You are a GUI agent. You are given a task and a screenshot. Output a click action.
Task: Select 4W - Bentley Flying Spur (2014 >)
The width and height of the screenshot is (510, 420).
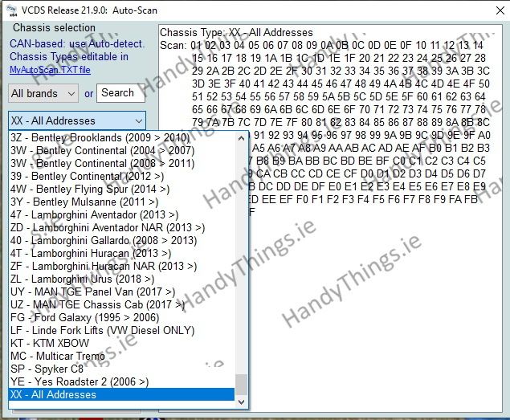(x=121, y=189)
